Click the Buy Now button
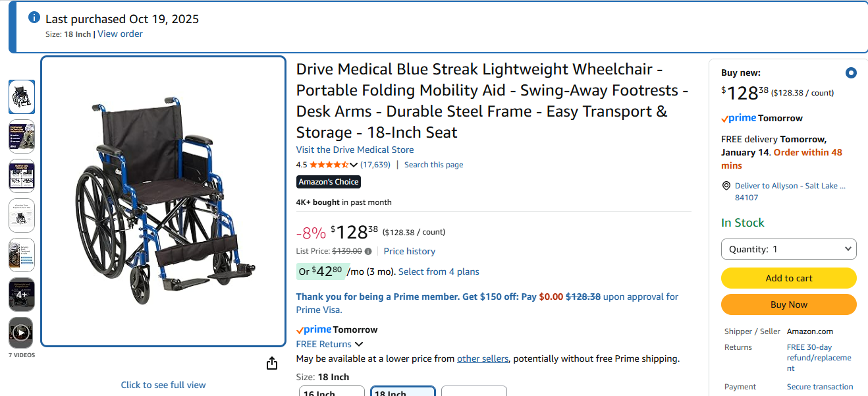Screen dimensions: 868x396 point(788,304)
